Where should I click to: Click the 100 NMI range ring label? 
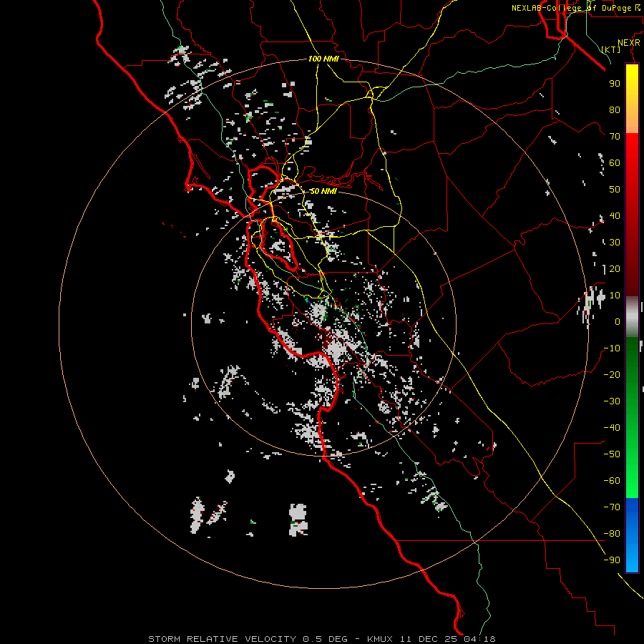tap(323, 59)
